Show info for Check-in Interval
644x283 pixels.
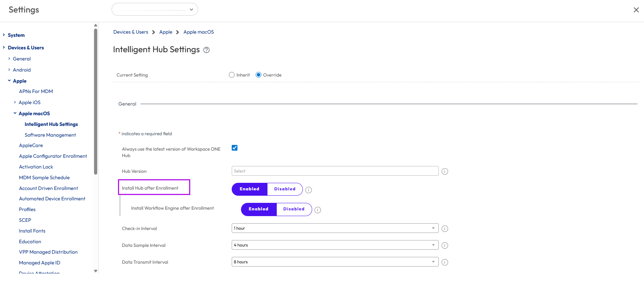[x=445, y=229]
